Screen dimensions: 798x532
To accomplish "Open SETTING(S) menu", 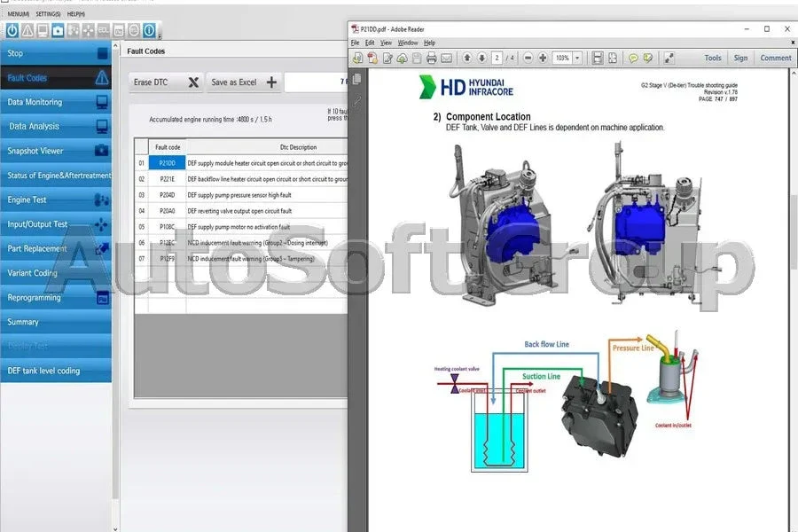I will click(x=48, y=14).
